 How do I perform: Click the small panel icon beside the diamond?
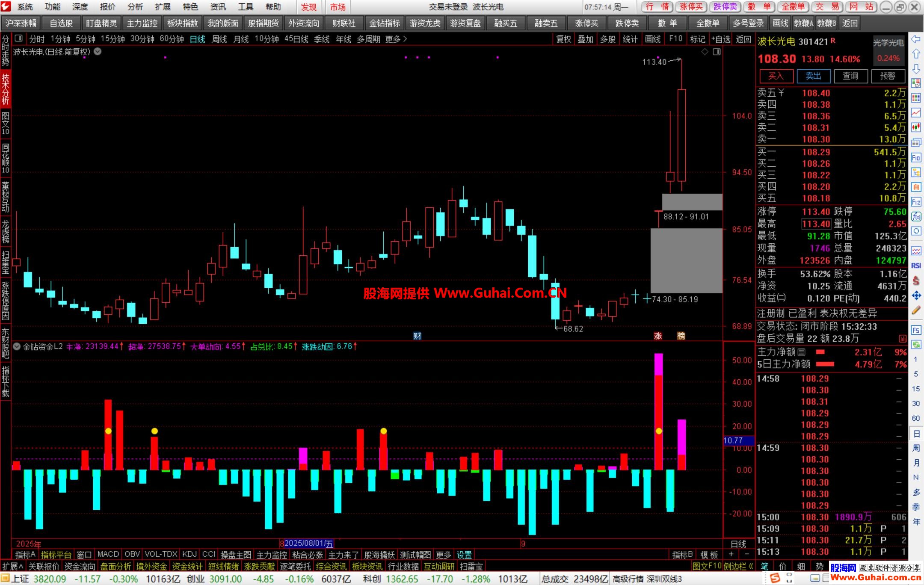(717, 52)
